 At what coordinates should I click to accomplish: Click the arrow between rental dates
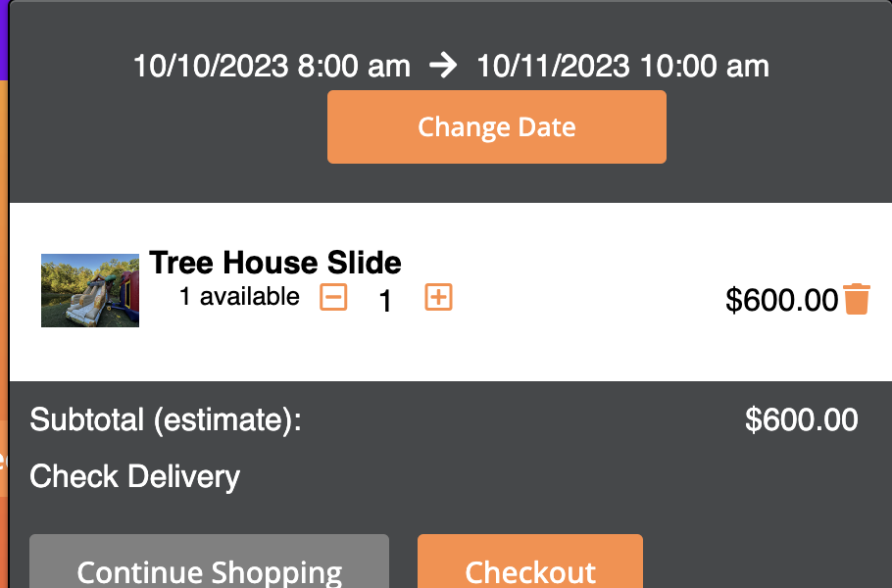click(443, 66)
